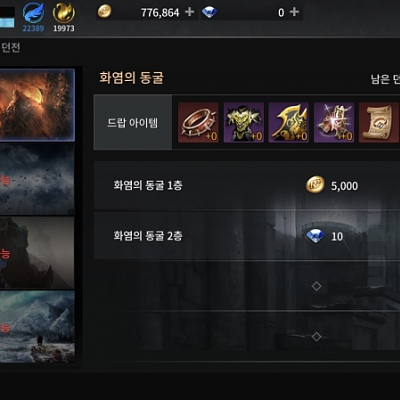
Task: Click the scroll drop item
Action: coord(379,122)
